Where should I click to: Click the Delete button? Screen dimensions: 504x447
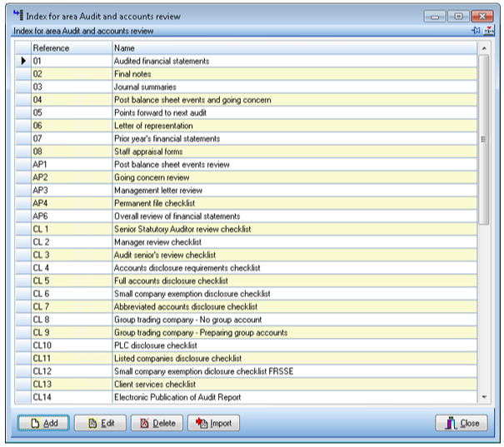click(x=157, y=423)
